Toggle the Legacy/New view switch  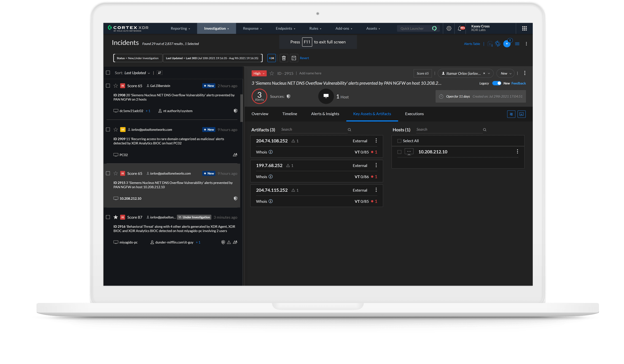[496, 83]
